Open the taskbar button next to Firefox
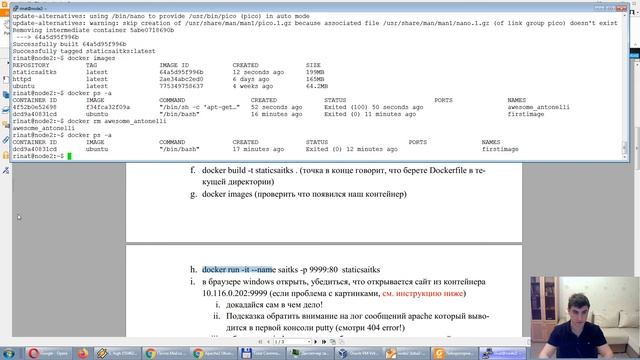The height and width of the screenshot is (360, 640). pyautogui.click(x=117, y=353)
